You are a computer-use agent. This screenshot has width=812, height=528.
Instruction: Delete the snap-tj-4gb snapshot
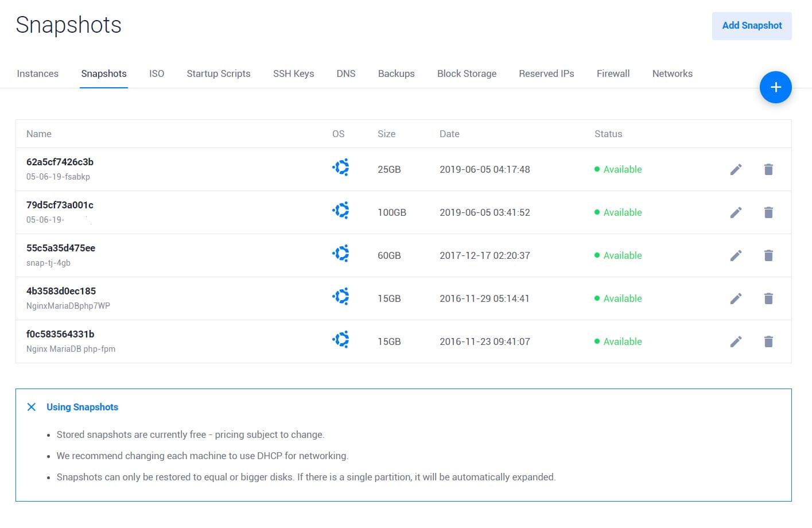[x=768, y=255]
